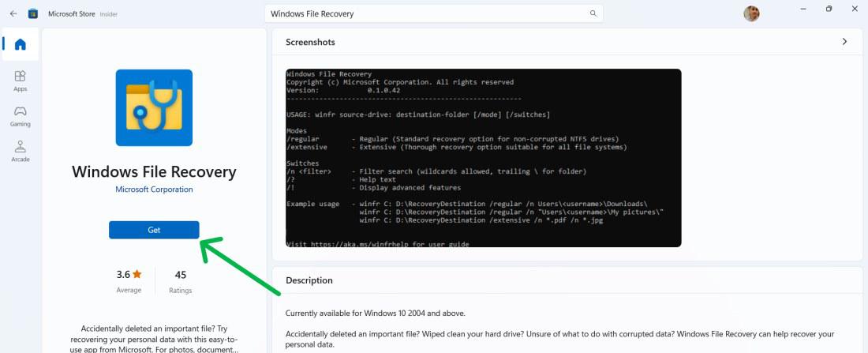Image resolution: width=868 pixels, height=353 pixels.
Task: Open the command-line screenshot thumbnail
Action: 483,158
